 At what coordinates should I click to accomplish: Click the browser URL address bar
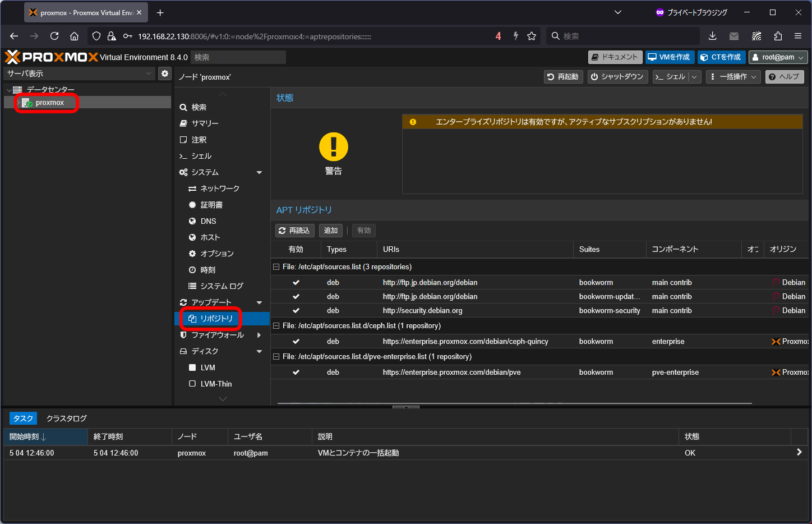314,36
